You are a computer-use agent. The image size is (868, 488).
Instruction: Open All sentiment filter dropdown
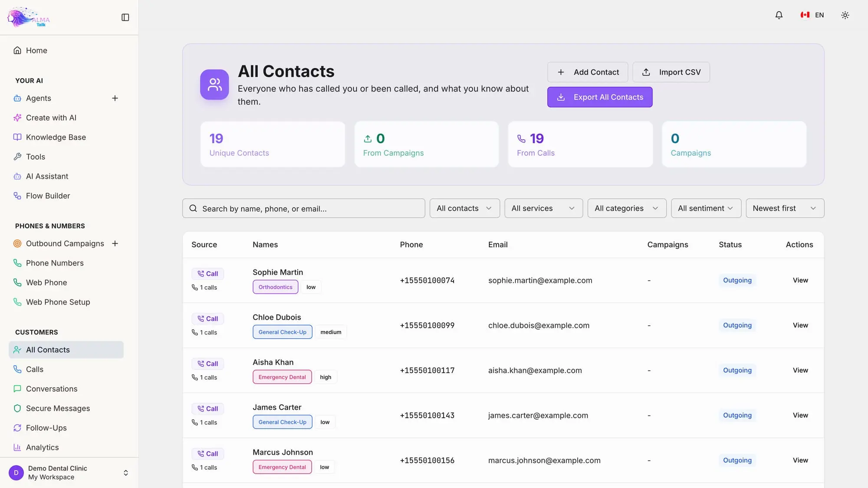tap(706, 209)
